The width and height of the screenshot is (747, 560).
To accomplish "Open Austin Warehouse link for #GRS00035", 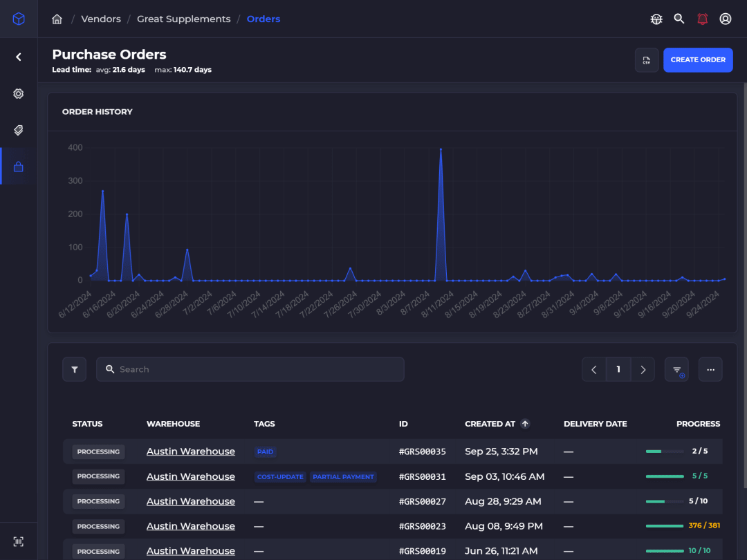I will pyautogui.click(x=191, y=451).
